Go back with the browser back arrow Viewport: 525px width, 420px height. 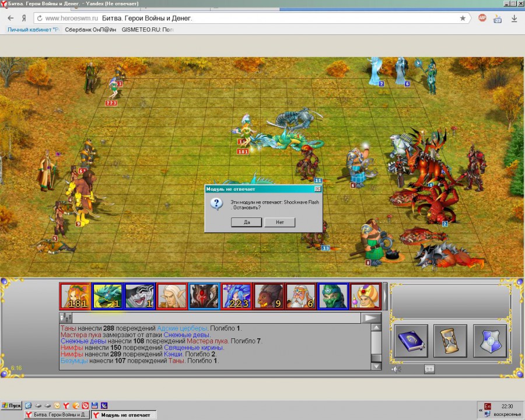10,18
